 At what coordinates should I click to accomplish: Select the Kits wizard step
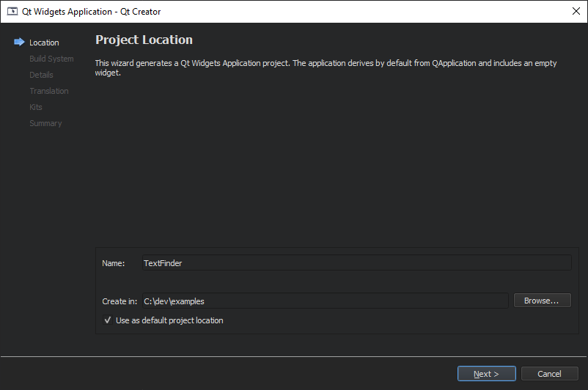(36, 107)
